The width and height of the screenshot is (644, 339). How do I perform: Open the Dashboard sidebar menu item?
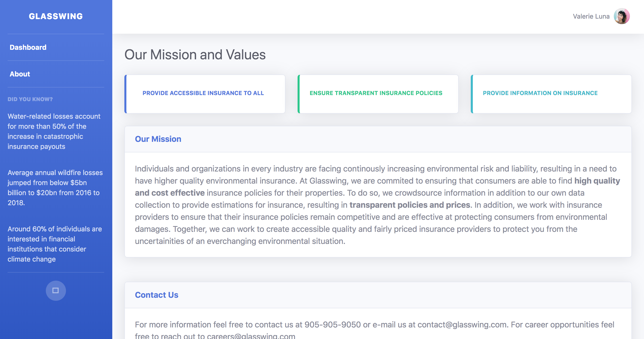pyautogui.click(x=28, y=47)
